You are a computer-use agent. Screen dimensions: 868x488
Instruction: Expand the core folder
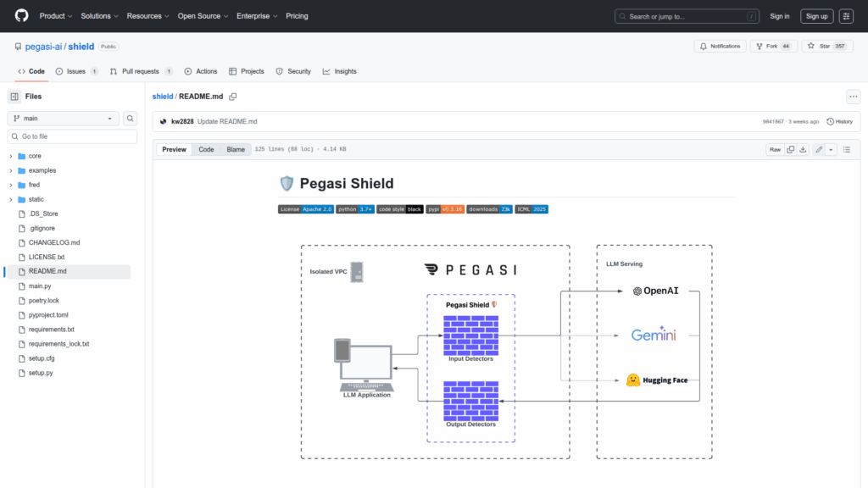point(11,156)
